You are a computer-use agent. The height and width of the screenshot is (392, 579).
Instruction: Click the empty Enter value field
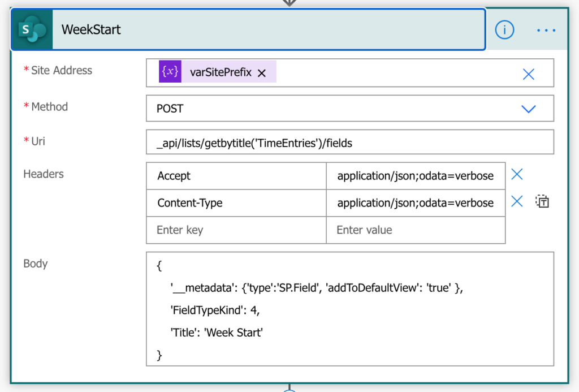click(415, 230)
